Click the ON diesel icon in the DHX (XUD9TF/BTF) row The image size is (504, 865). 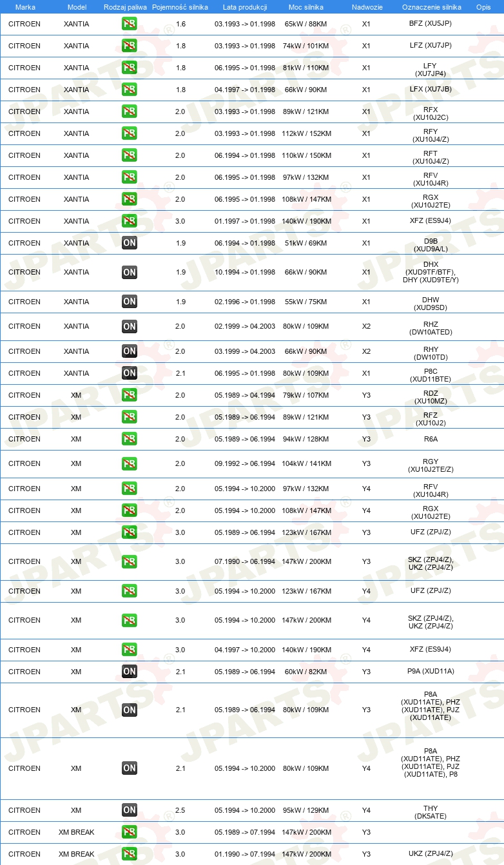[130, 272]
